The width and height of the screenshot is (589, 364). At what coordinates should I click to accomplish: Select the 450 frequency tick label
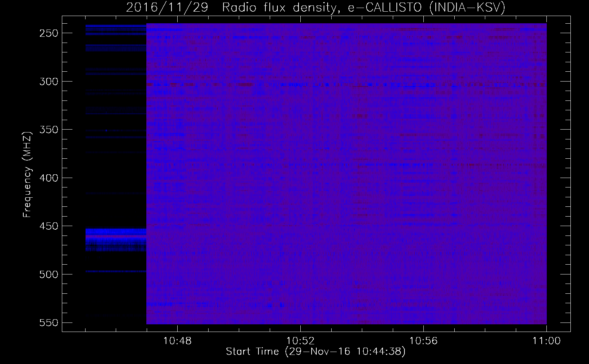48,226
